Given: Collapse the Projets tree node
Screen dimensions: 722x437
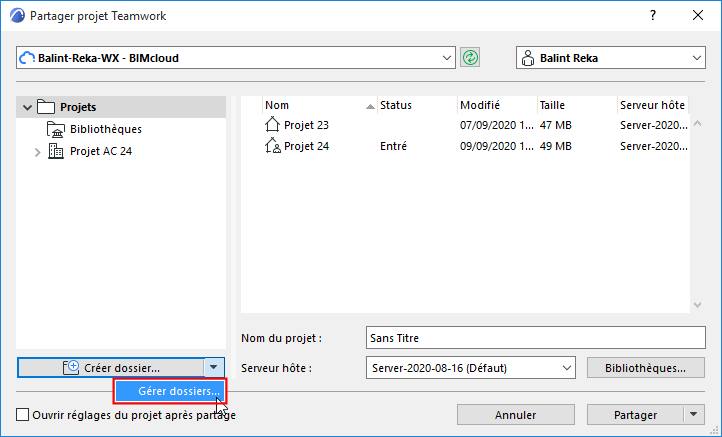Looking at the screenshot, I should 27,107.
